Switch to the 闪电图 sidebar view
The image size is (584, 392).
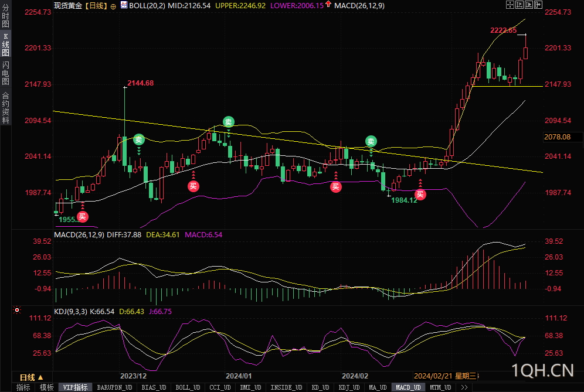click(x=5, y=73)
